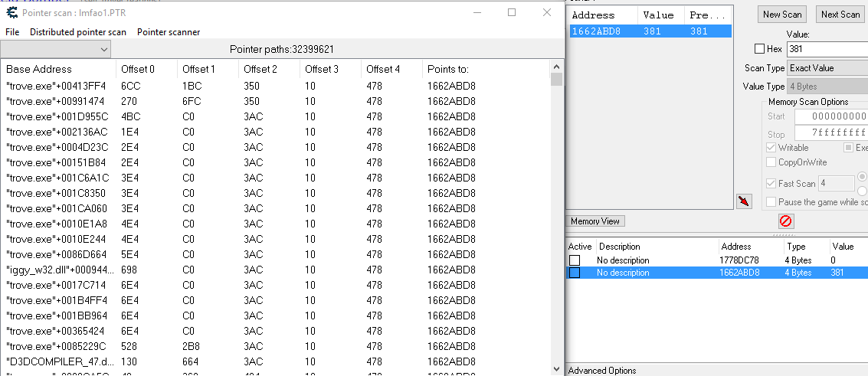Open the pointer filter dropdown above Base Address
Image resolution: width=868 pixels, height=376 pixels.
coord(56,49)
